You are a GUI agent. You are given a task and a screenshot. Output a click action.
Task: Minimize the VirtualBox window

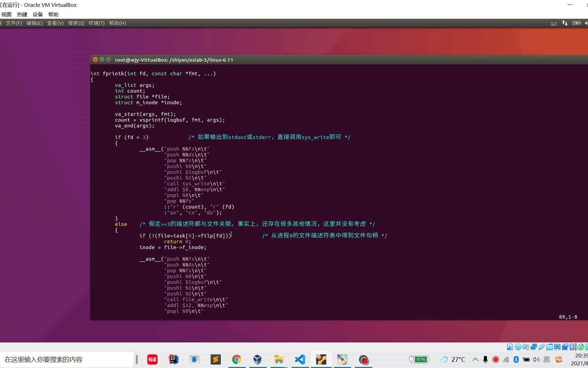570,5
